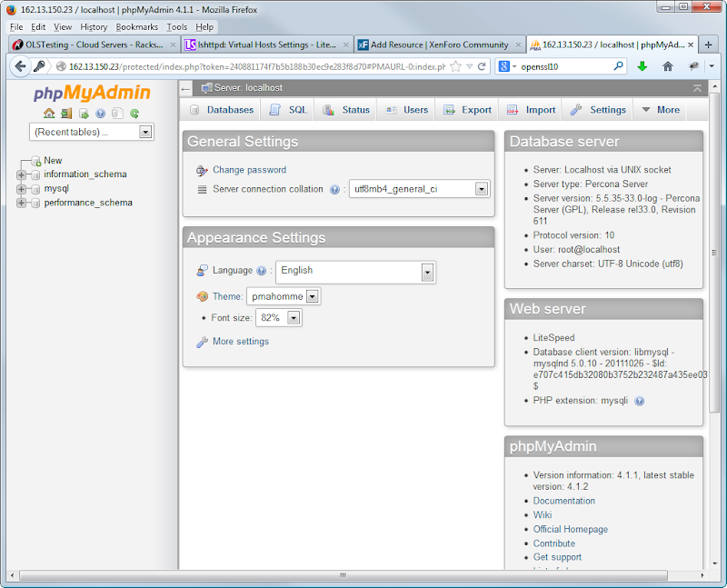The width and height of the screenshot is (727, 588).
Task: Click the phpMyAdmin Home icon
Action: [49, 114]
